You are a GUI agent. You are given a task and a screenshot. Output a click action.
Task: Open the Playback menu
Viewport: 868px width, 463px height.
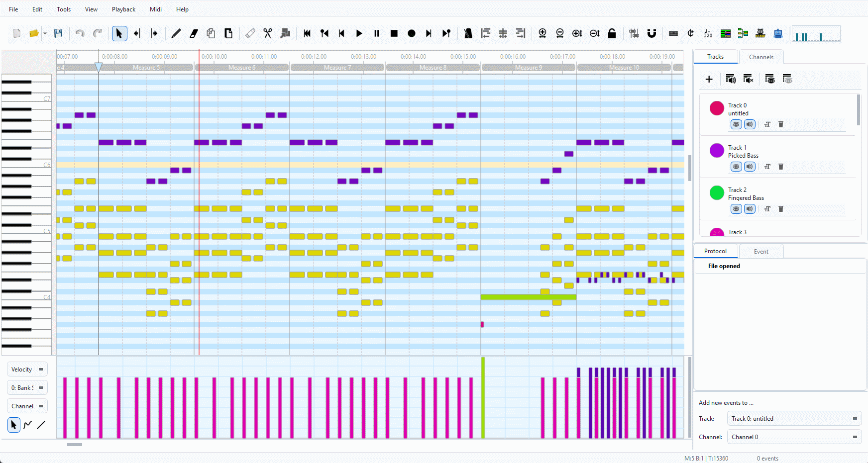pos(123,9)
